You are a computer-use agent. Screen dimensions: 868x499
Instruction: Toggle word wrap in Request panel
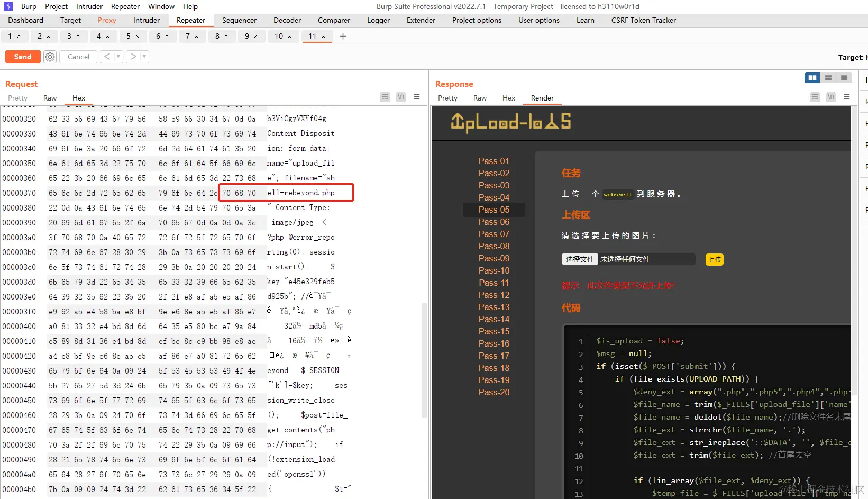tap(385, 97)
